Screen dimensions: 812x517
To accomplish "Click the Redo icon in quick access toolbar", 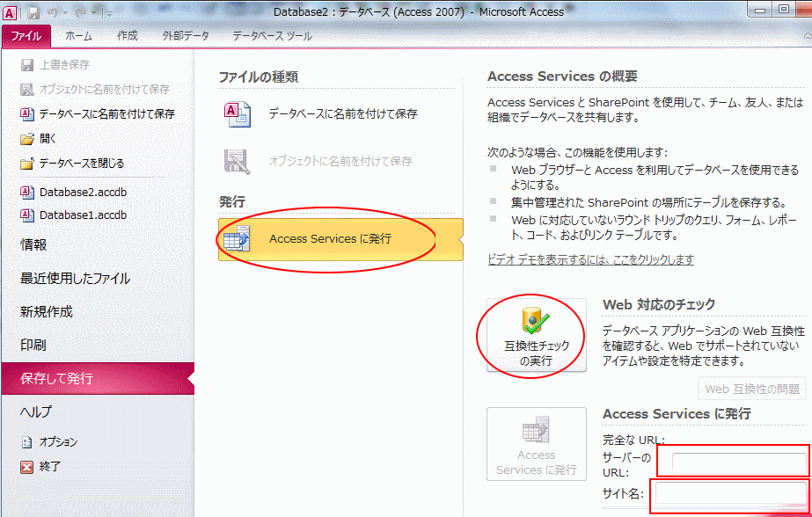I will [80, 13].
